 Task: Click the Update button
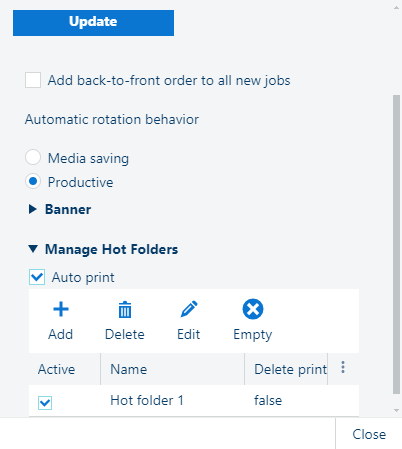[x=93, y=23]
